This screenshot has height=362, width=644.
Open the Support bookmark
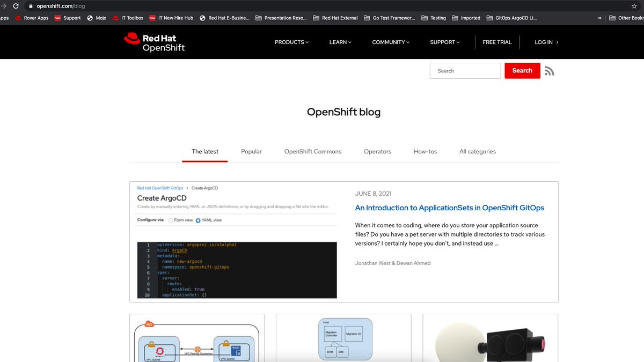(x=68, y=18)
